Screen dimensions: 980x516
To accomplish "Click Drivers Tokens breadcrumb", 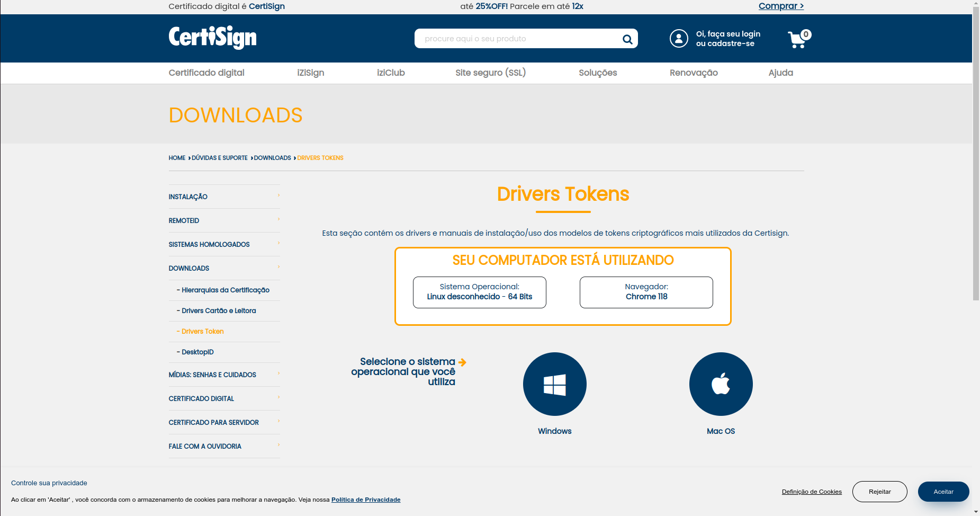I will (x=320, y=158).
